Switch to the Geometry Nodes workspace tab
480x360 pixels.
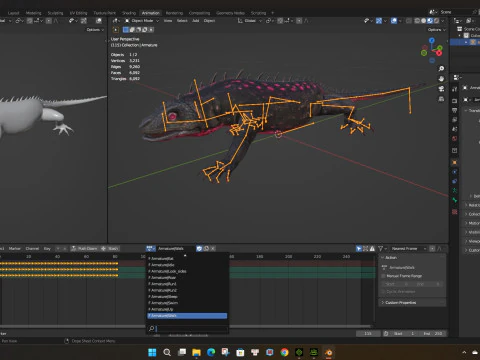pos(230,13)
